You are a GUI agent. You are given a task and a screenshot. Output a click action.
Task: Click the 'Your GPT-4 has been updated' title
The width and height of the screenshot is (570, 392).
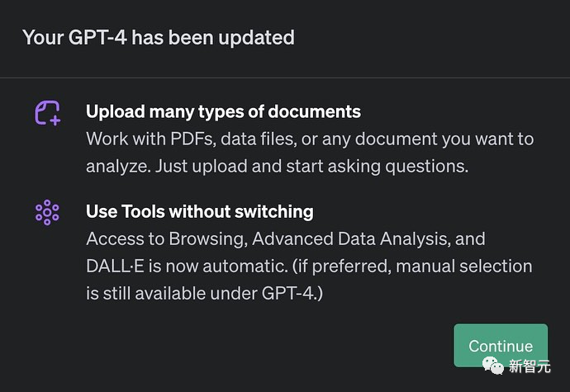pos(158,37)
